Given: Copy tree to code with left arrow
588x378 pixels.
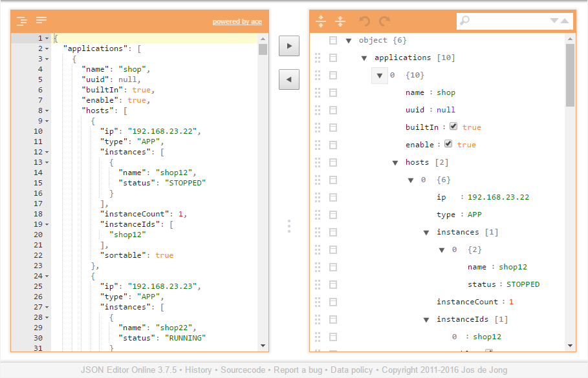Looking at the screenshot, I should (x=289, y=79).
